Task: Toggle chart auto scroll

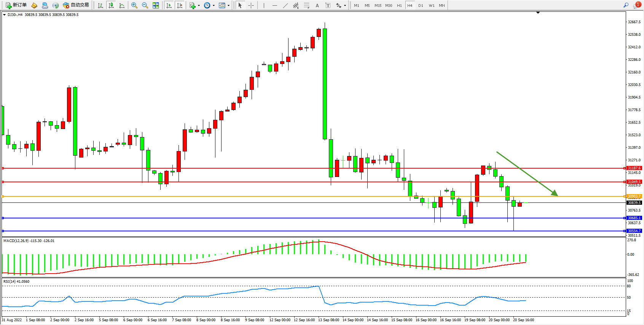Action: 169,5
